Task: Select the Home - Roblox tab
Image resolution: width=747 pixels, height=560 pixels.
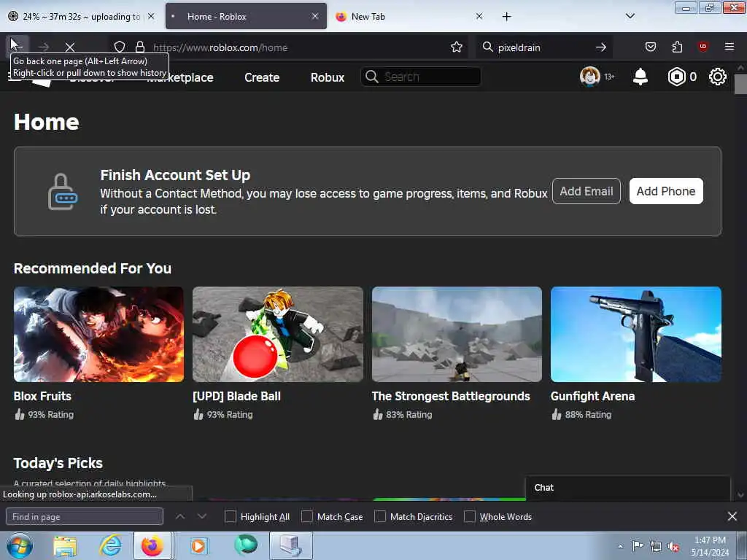Action: [x=245, y=17]
